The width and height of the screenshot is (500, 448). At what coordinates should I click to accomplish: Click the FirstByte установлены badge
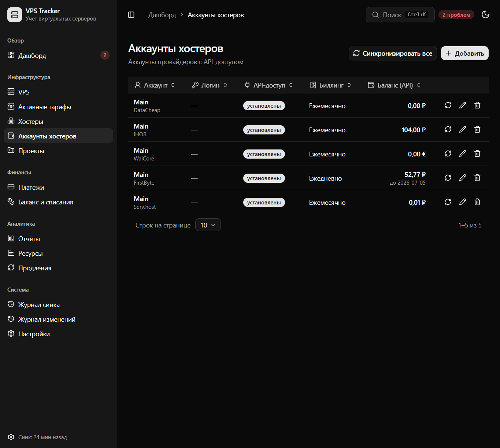(264, 178)
